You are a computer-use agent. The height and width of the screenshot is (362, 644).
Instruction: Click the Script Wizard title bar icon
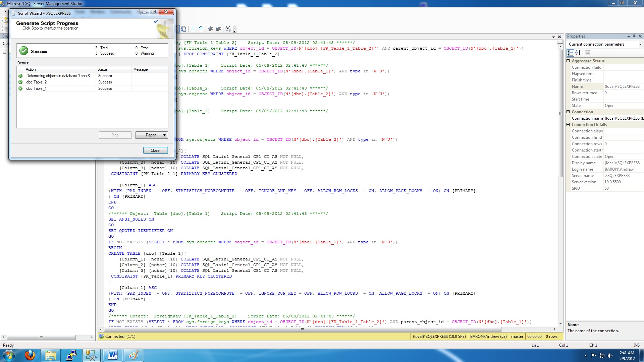tap(14, 13)
